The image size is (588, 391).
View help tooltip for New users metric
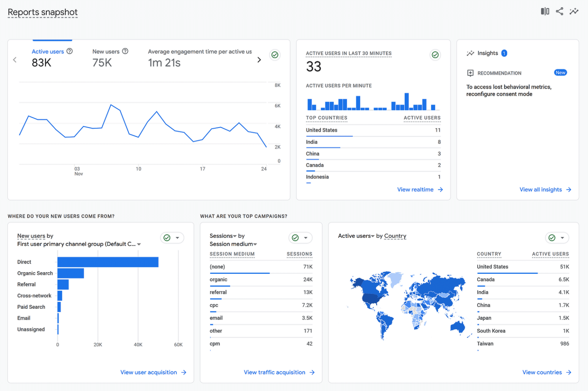(x=125, y=51)
